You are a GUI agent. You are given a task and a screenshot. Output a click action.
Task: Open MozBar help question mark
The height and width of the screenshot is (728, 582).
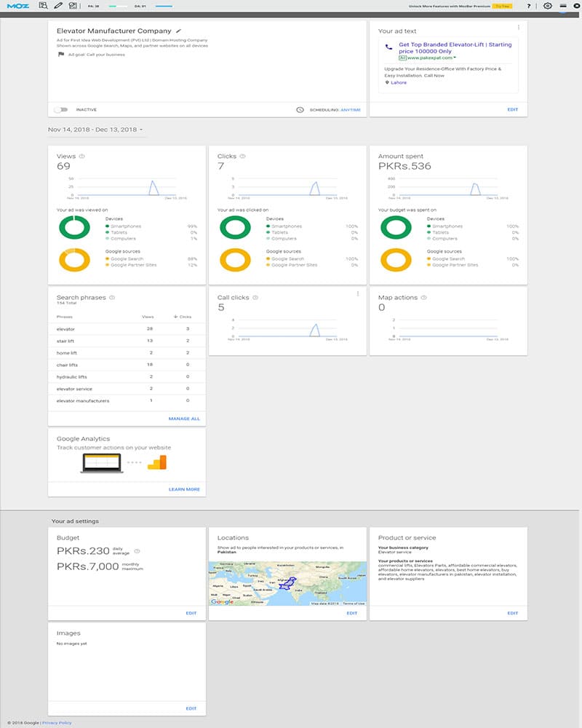[529, 6]
